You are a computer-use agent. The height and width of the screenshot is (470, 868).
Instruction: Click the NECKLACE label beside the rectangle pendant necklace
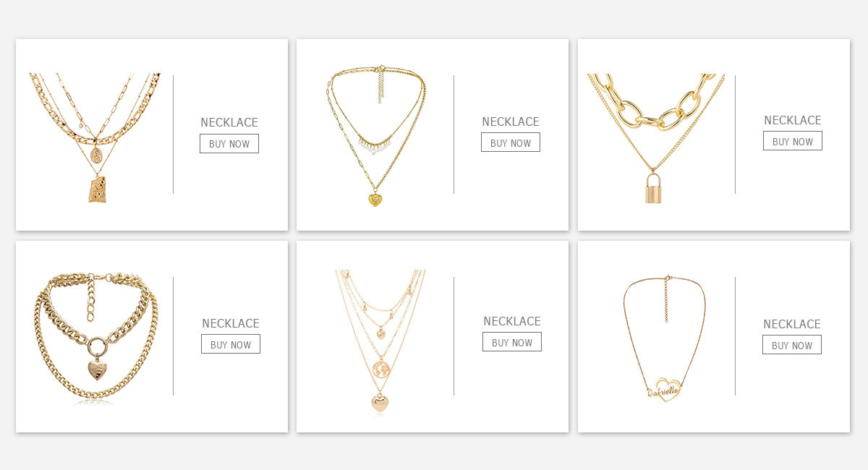(229, 122)
